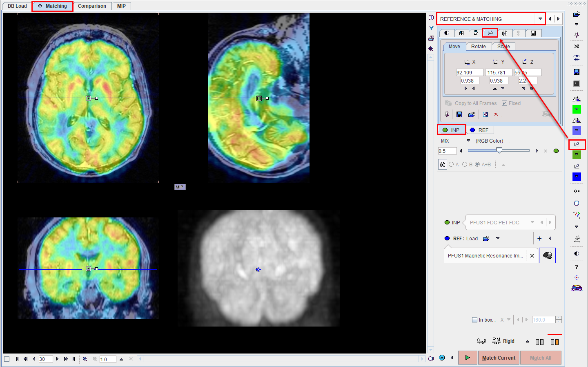Viewport: 588px width, 367px height.
Task: Open the fusion radiating tab icon
Action: tap(505, 33)
